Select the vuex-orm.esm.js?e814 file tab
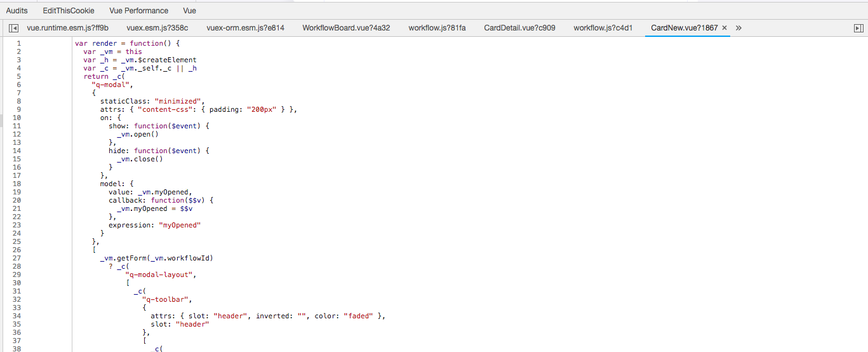 pos(246,28)
